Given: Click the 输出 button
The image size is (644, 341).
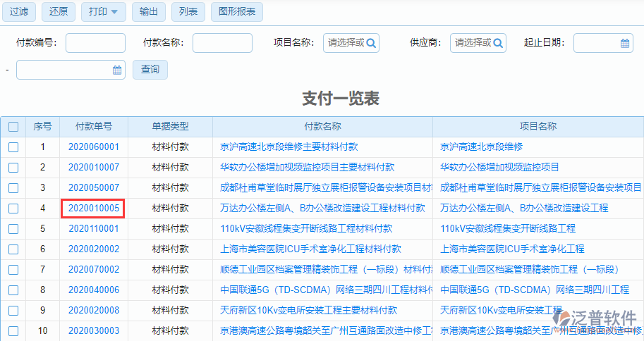Looking at the screenshot, I should pyautogui.click(x=149, y=11).
